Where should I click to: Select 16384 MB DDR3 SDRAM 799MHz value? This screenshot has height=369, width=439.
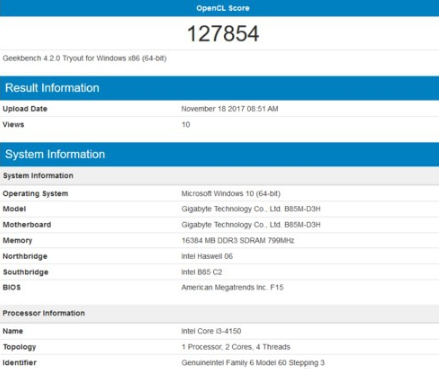[x=238, y=241]
